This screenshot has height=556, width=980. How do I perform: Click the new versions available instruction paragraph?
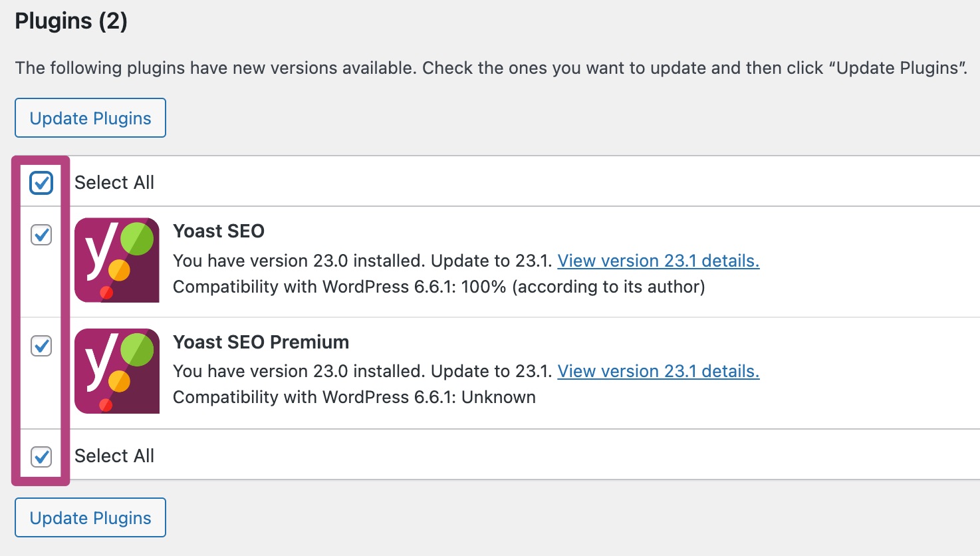click(491, 68)
